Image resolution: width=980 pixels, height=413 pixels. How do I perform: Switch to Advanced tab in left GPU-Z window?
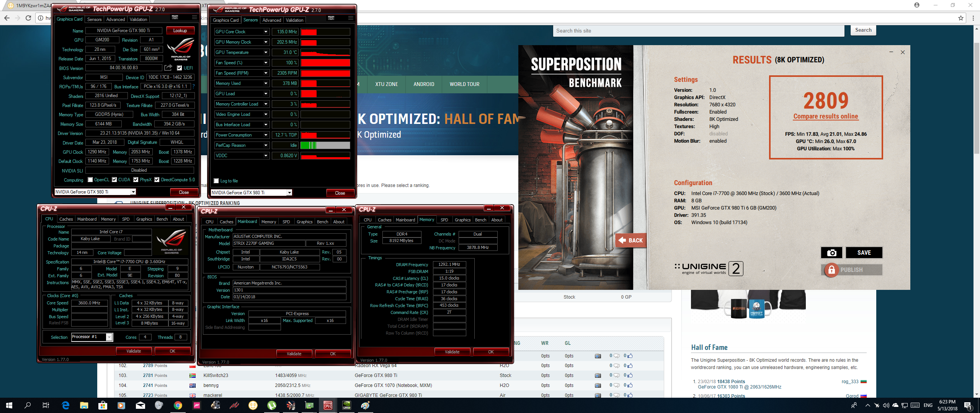point(116,20)
